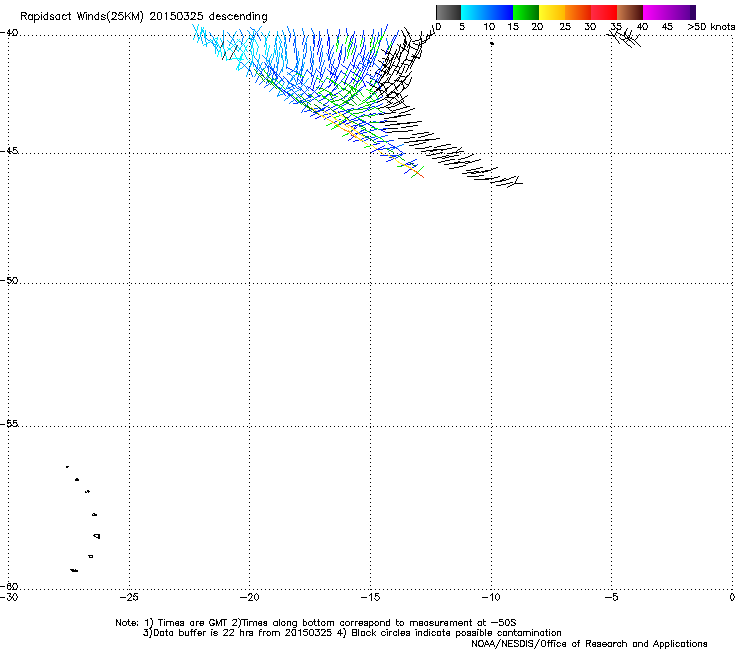This screenshot has width=740, height=650.
Task: Click the '-50' latitude axis label
Action: coord(9,280)
